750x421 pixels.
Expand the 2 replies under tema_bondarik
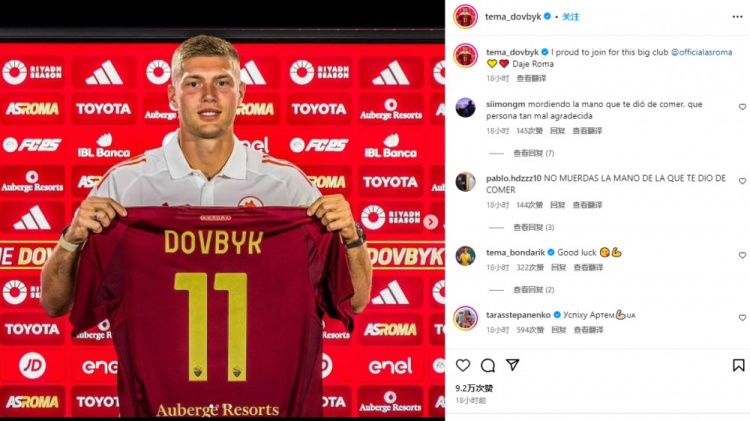click(533, 290)
